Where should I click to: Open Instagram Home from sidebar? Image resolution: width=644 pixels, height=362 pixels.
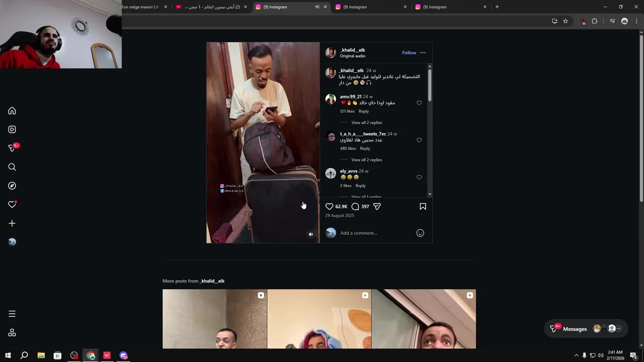pos(12,111)
